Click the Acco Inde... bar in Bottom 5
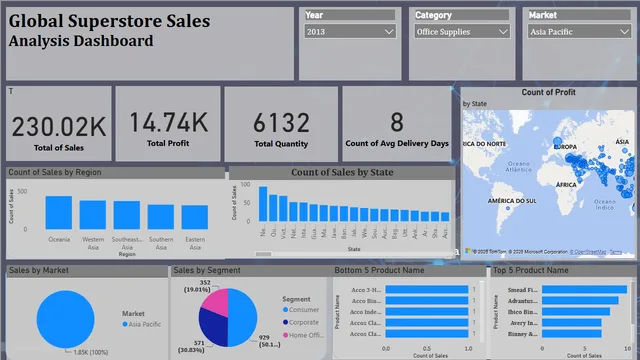Screen dimensions: 640x360 pyautogui.click(x=427, y=311)
